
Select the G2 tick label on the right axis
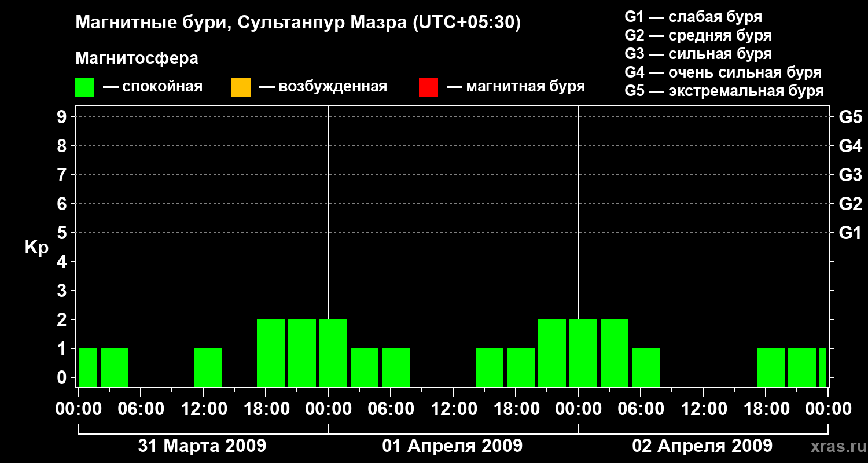click(x=850, y=204)
